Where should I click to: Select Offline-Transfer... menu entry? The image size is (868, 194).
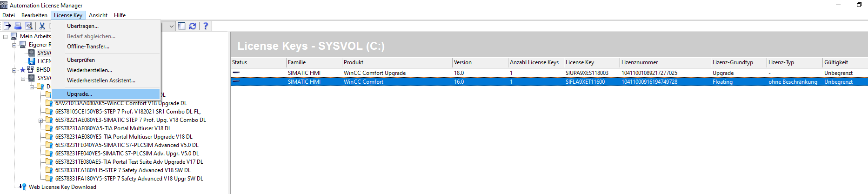88,47
